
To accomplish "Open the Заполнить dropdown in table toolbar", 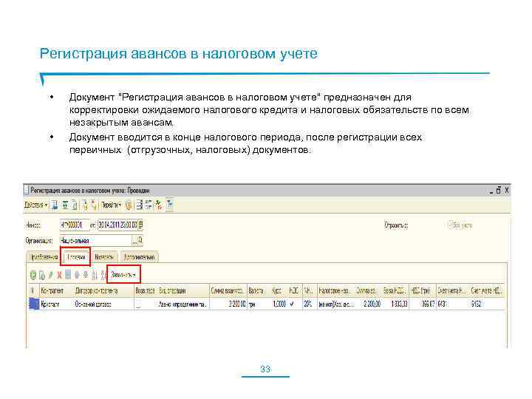I will pyautogui.click(x=123, y=274).
